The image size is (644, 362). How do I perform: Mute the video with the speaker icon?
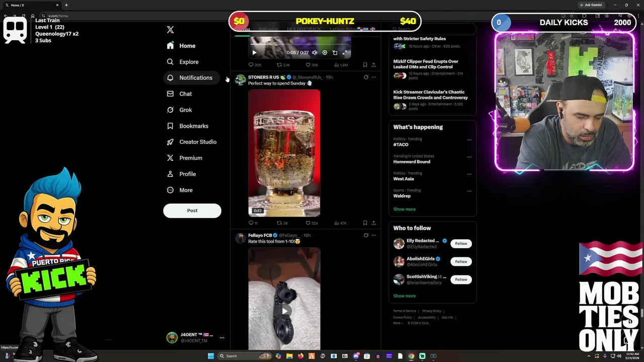click(x=314, y=52)
